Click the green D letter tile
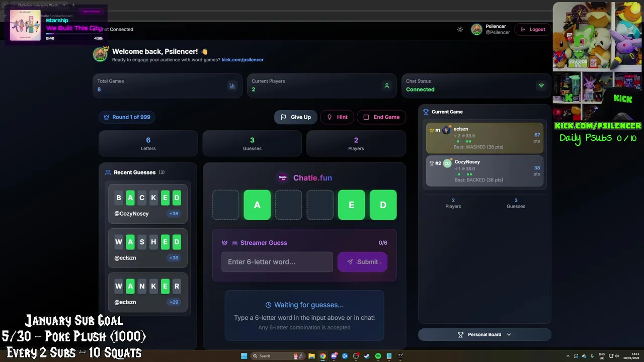 tap(383, 205)
